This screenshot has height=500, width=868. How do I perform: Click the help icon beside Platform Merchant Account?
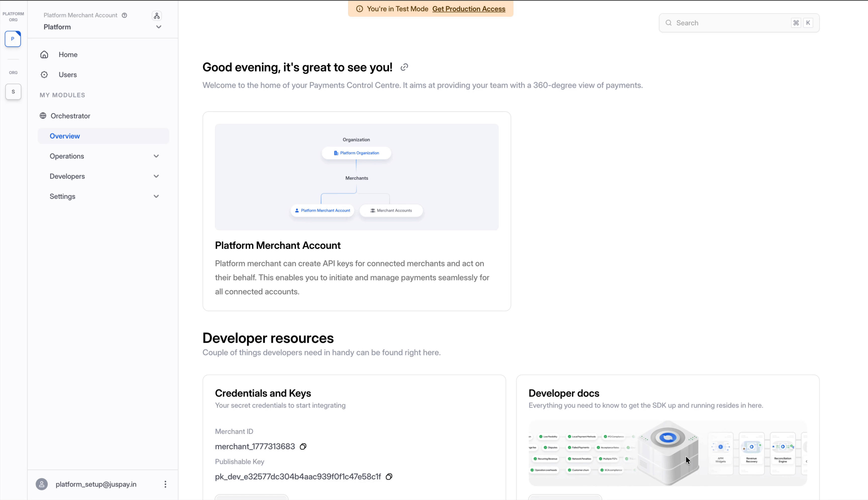pos(125,15)
